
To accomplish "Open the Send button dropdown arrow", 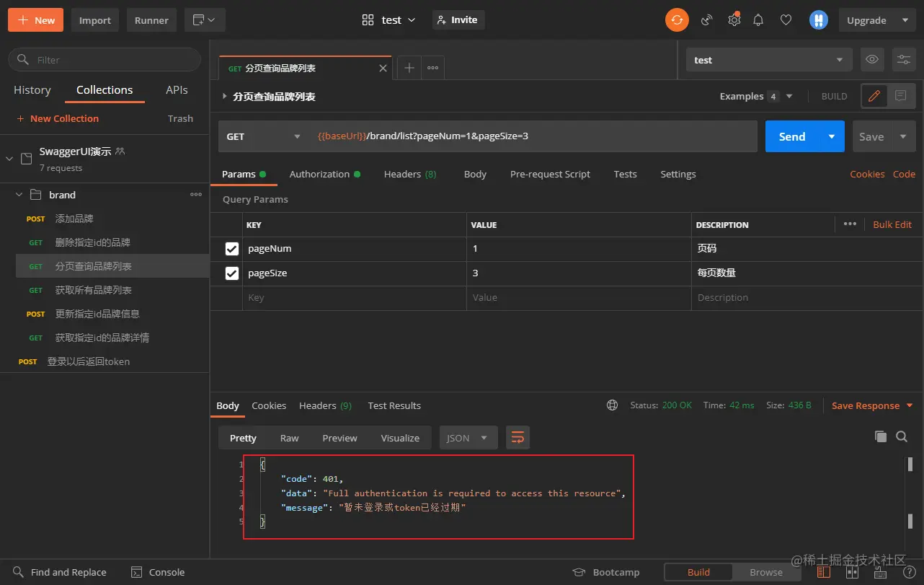I will tap(832, 136).
